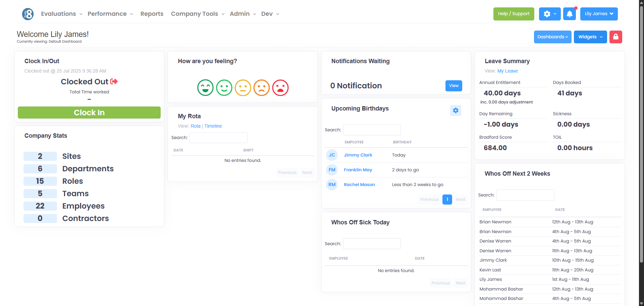Sort birthdays by Employee column
The image size is (644, 306).
[x=354, y=142]
